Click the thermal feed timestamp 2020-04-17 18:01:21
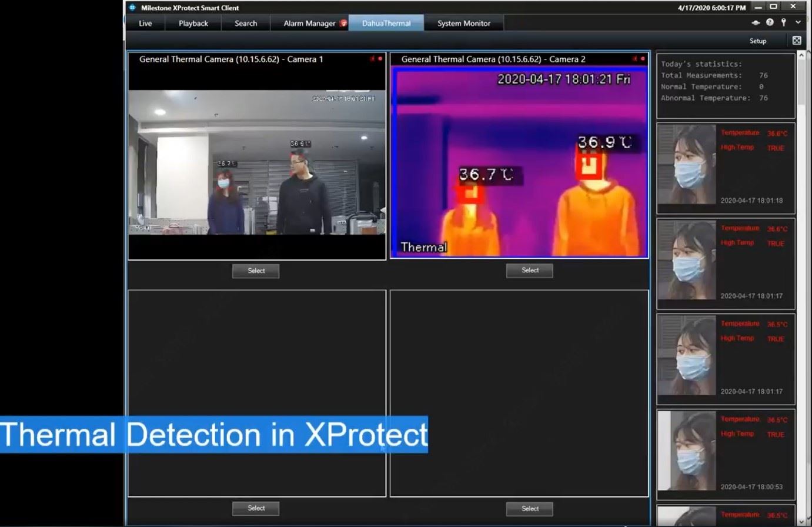The image size is (812, 527). (563, 79)
